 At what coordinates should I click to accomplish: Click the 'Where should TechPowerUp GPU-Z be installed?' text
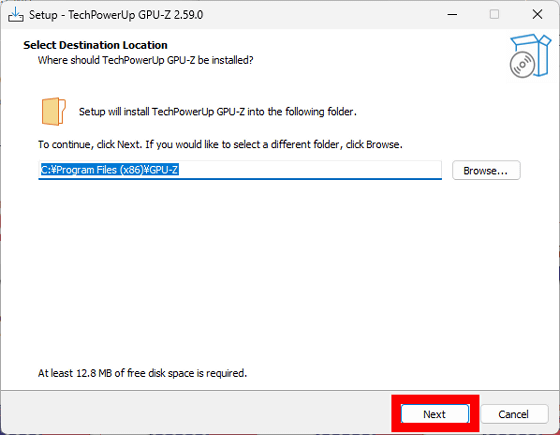[x=146, y=60]
